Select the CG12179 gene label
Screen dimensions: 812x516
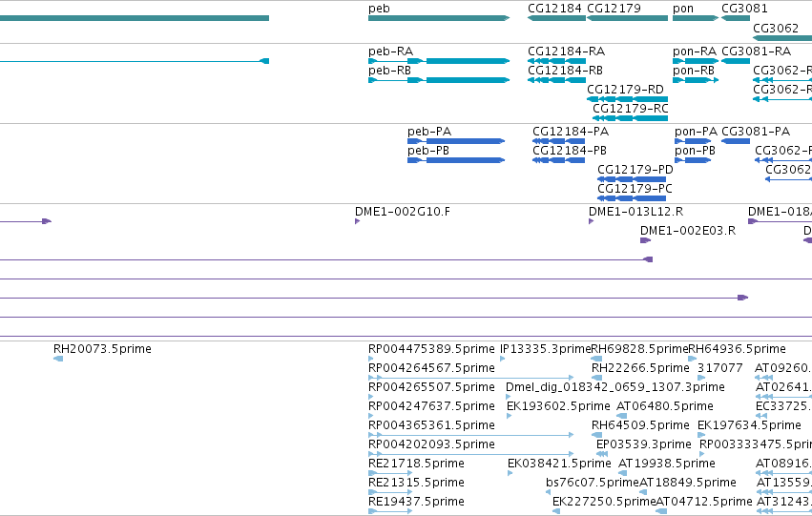614,9
